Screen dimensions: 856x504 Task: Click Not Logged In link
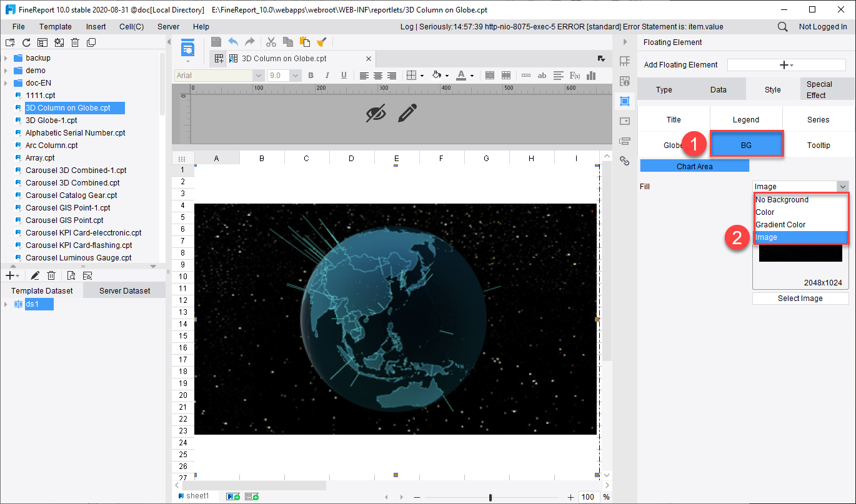point(823,27)
